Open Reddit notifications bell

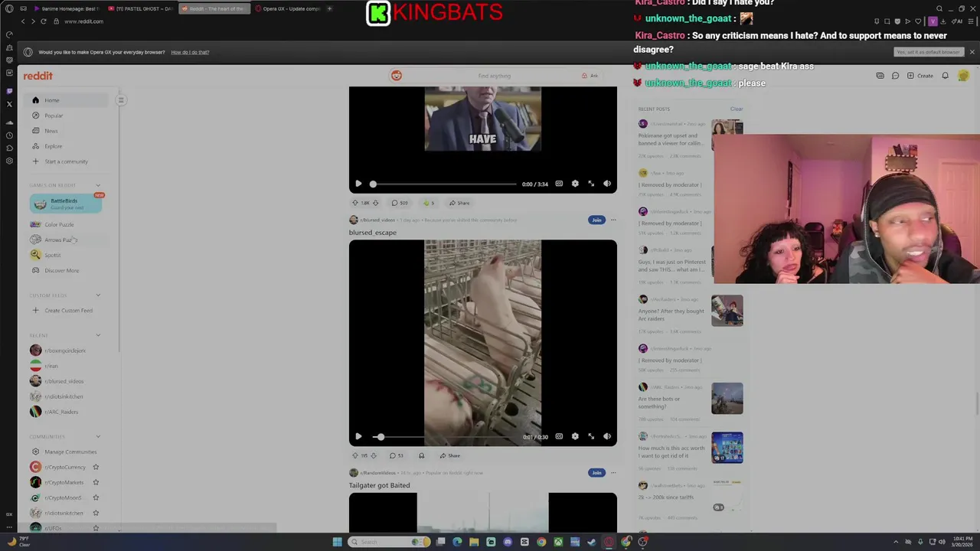coord(945,76)
